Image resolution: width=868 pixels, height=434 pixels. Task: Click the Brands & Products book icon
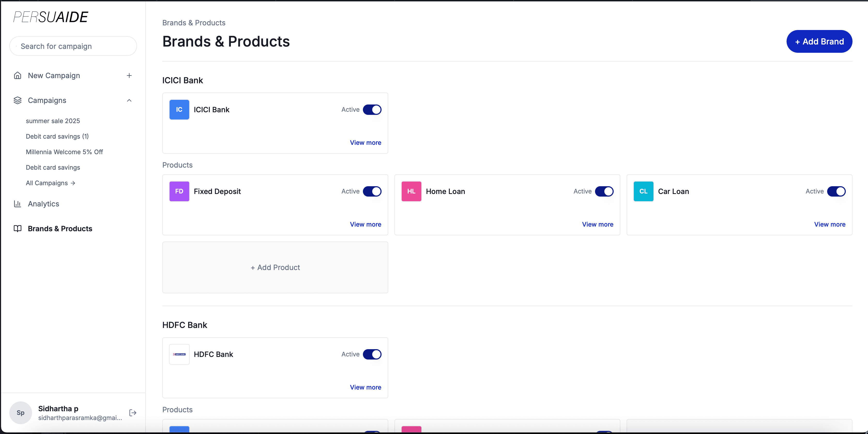(x=18, y=229)
